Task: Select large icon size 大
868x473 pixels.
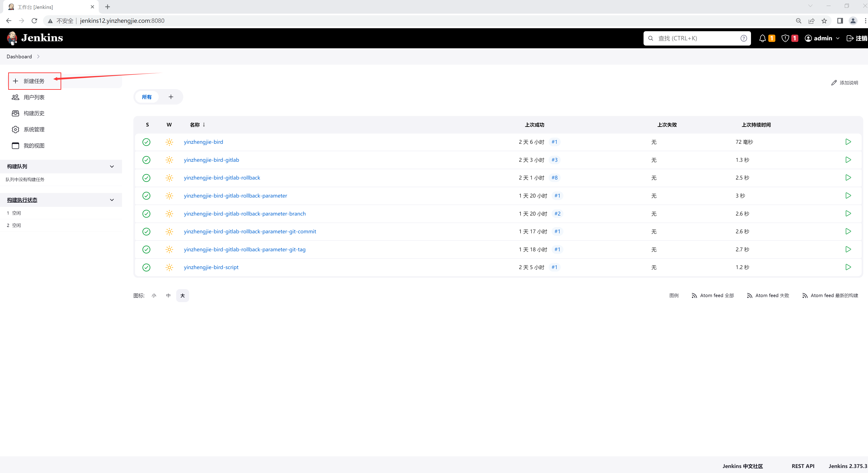Action: point(183,296)
